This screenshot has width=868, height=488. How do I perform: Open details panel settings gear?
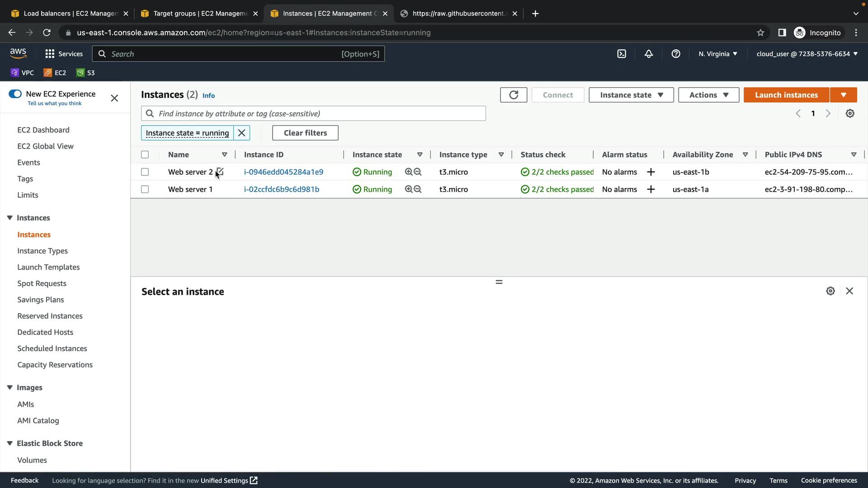click(x=830, y=291)
